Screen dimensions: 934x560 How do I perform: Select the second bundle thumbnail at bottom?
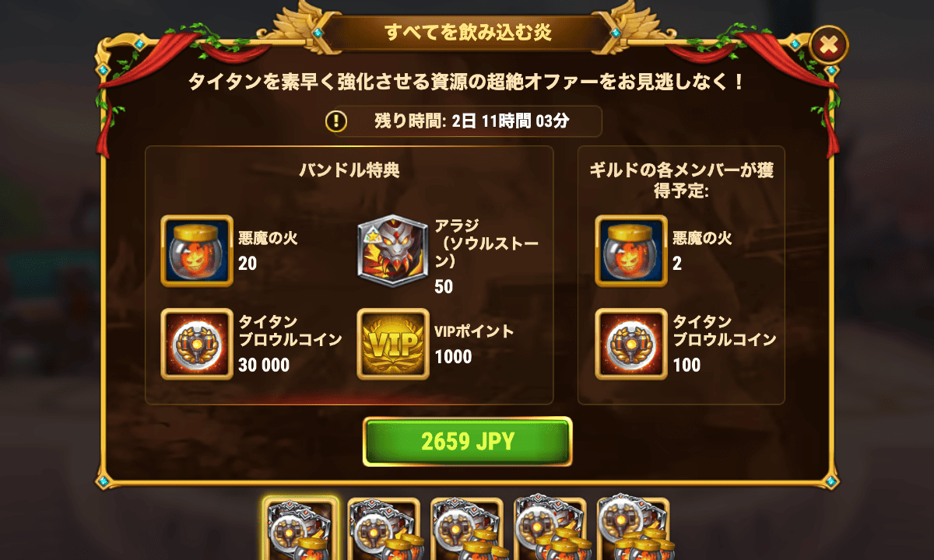click(384, 529)
